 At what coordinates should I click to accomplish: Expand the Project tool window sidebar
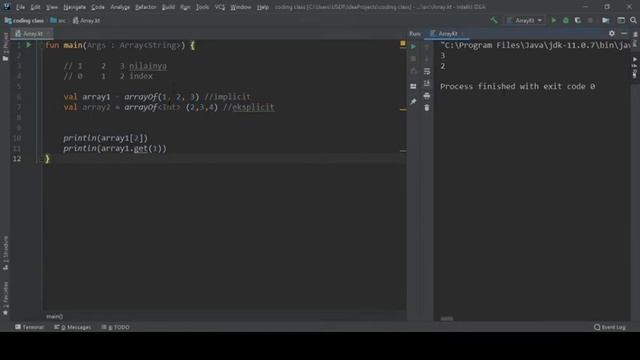[x=5, y=47]
